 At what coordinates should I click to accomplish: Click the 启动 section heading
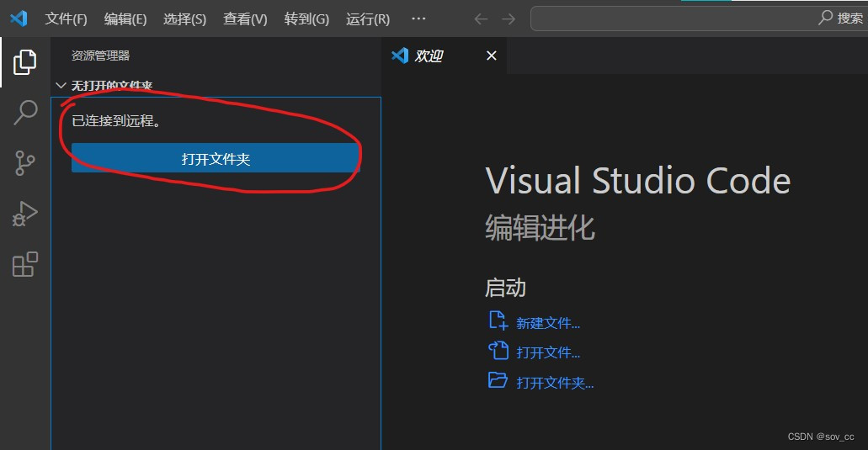point(505,288)
